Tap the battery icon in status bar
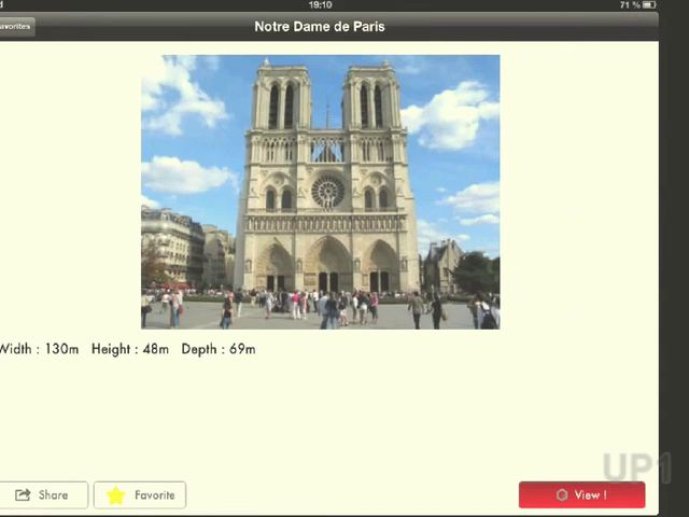This screenshot has width=689, height=517. click(649, 5)
